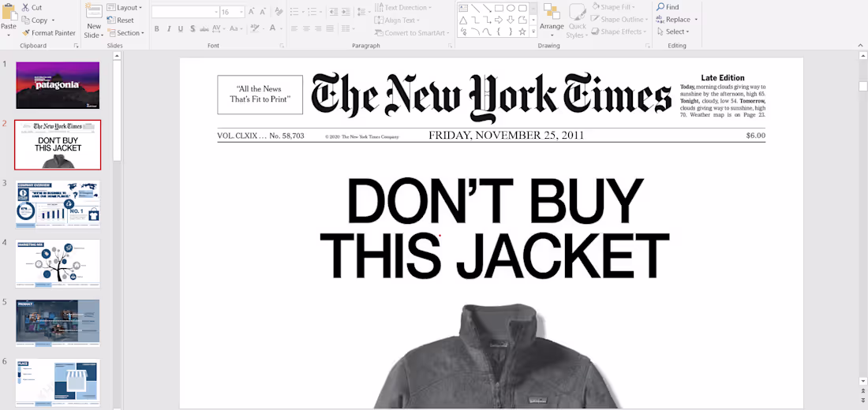The width and height of the screenshot is (868, 410).
Task: Select the Right Arrow shape
Action: pyautogui.click(x=499, y=20)
